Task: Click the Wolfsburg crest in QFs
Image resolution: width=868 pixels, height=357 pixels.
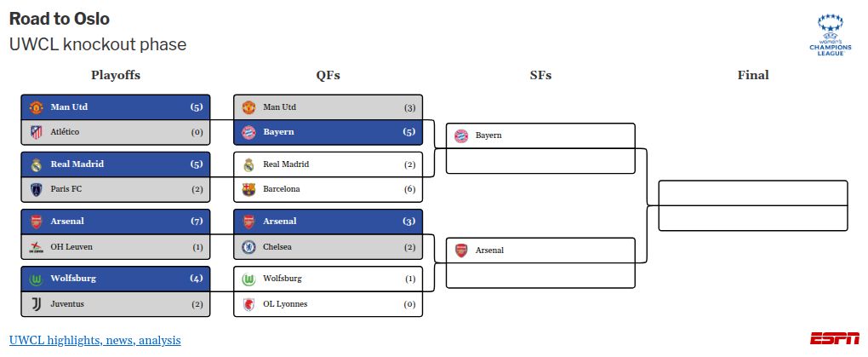Action: (248, 279)
